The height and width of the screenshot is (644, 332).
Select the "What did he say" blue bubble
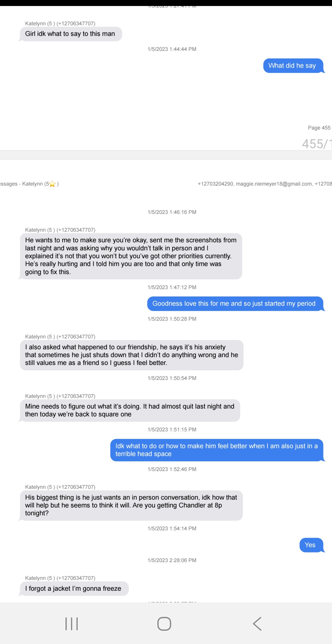[293, 65]
